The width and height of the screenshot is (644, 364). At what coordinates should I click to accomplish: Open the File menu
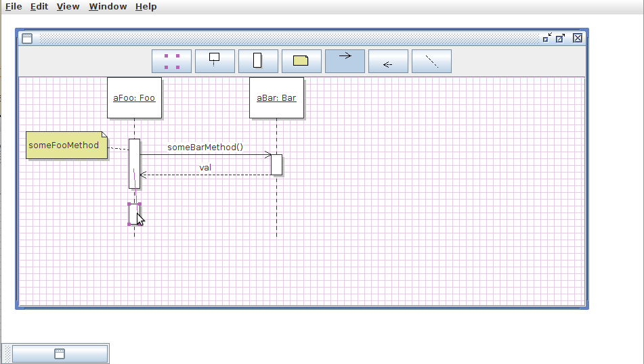(14, 7)
